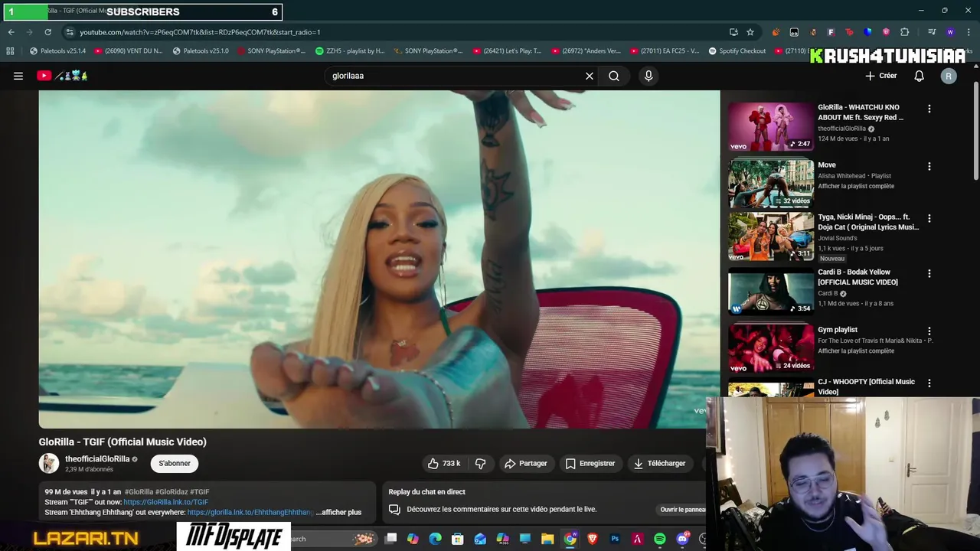Image resolution: width=980 pixels, height=551 pixels.
Task: Go to the YouTube home logo
Action: click(x=63, y=76)
